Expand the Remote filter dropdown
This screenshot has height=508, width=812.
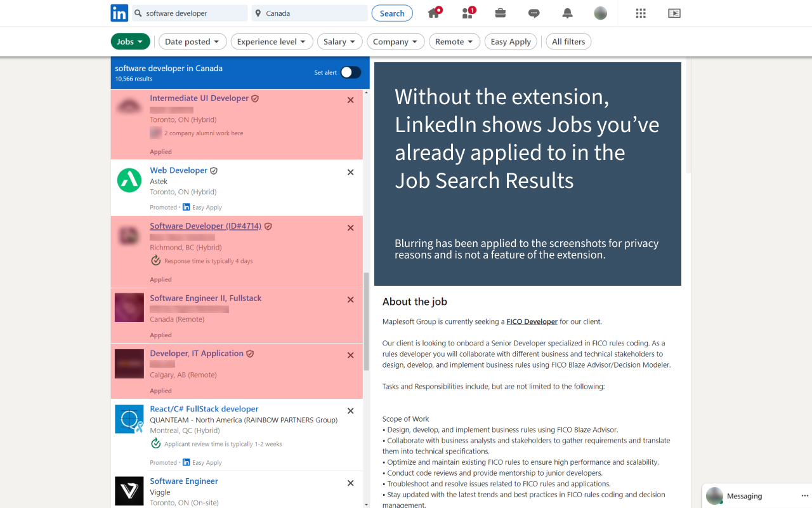[x=454, y=42]
